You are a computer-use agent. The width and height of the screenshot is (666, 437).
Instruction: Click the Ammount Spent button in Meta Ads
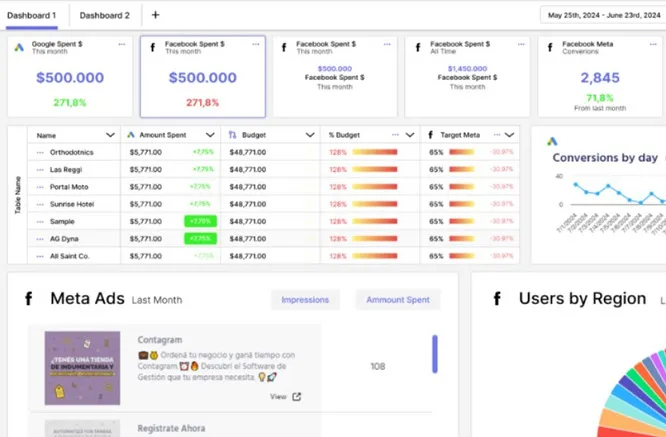click(397, 299)
